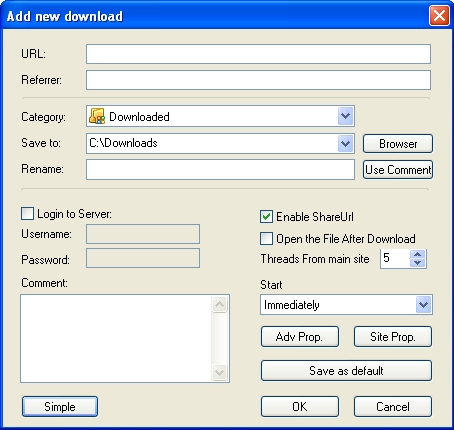454x430 pixels.
Task: Click inside the URL input field
Action: tap(258, 54)
